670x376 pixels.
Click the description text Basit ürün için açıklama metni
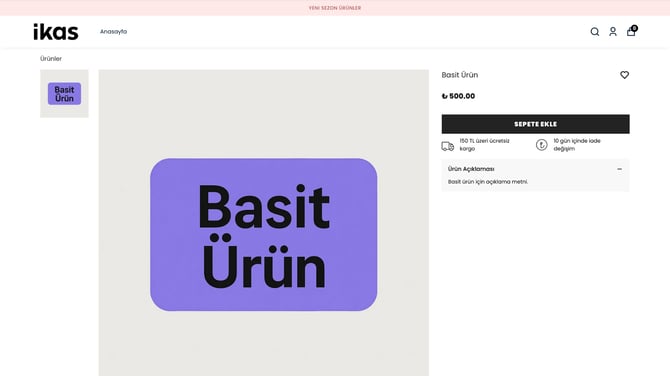(x=488, y=182)
